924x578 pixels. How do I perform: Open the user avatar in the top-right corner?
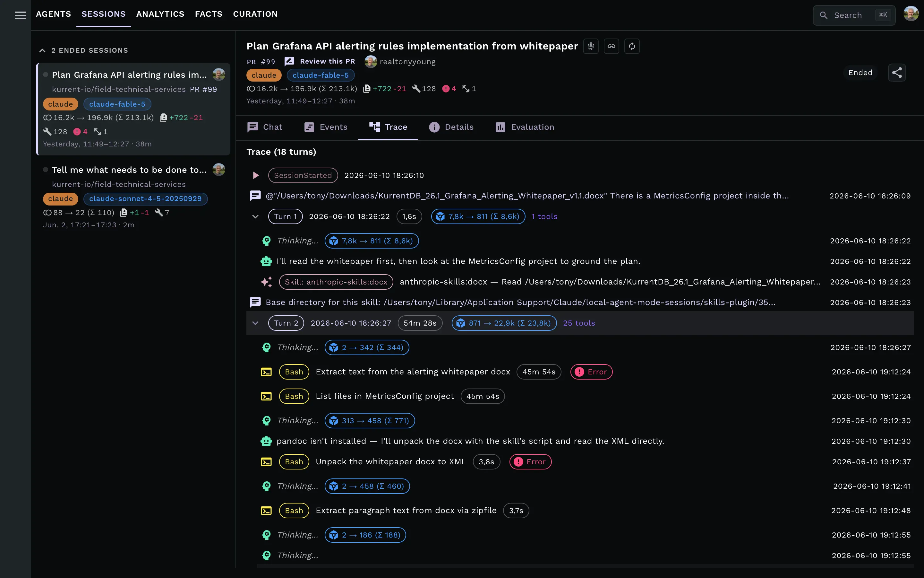[x=911, y=14]
